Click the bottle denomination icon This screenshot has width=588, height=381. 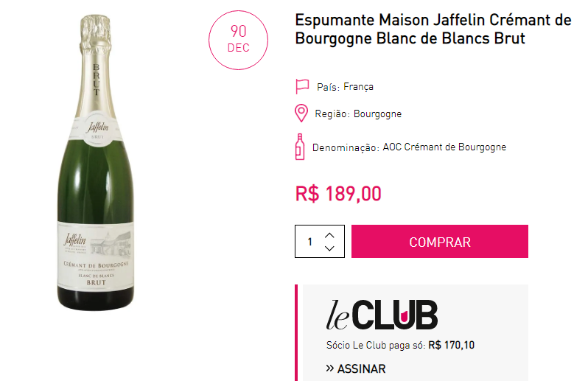300,147
